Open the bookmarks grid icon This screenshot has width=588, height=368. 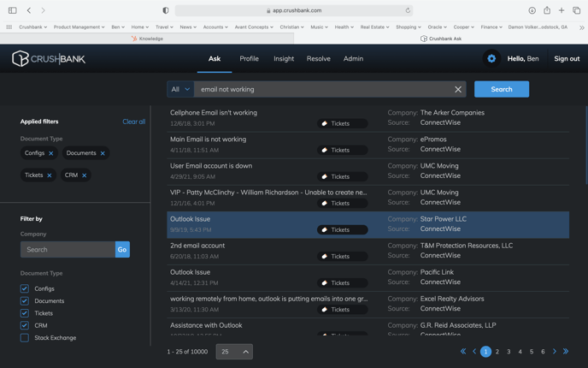pos(9,27)
